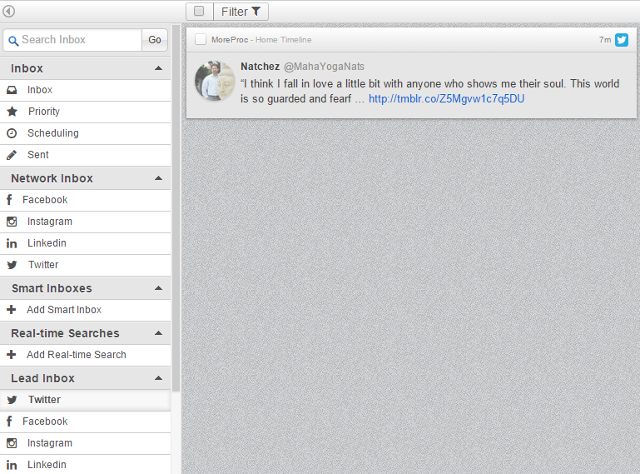Viewport: 640px width, 474px height.
Task: Check the MoreProc Home Timeline message checkbox
Action: click(200, 40)
